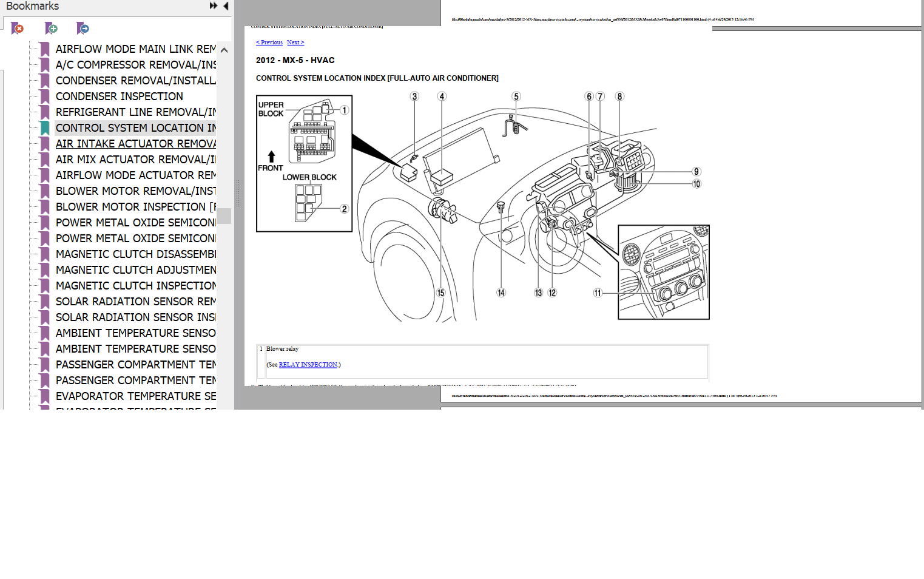
Task: Open the EVAPORATOR TEMPERATURE SE bookmark
Action: click(x=136, y=396)
